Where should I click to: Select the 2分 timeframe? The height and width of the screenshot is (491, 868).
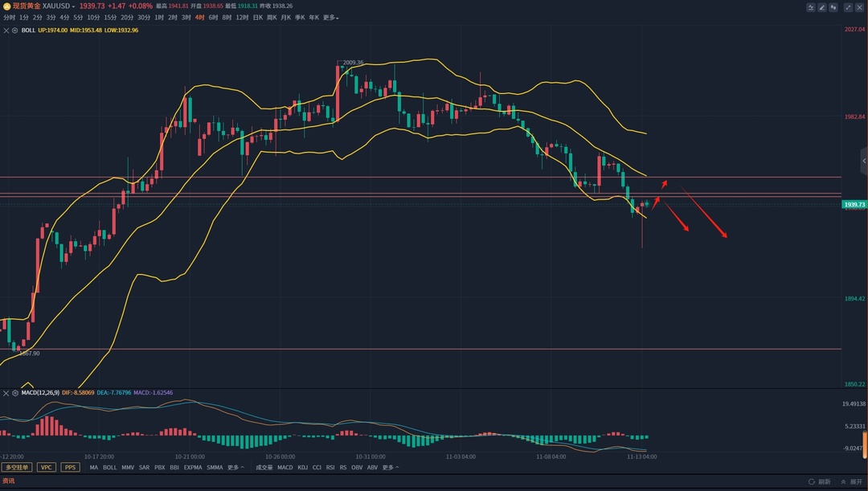[37, 18]
